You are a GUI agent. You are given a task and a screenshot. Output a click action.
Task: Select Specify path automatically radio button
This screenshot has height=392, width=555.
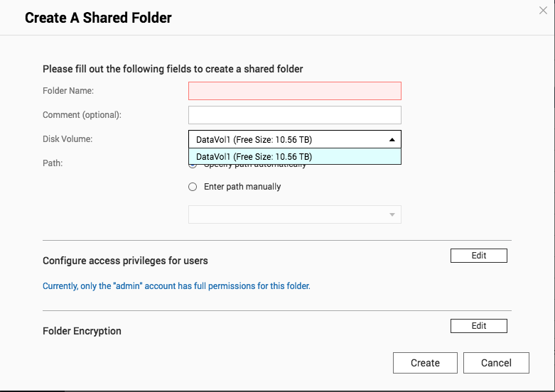pyautogui.click(x=193, y=165)
